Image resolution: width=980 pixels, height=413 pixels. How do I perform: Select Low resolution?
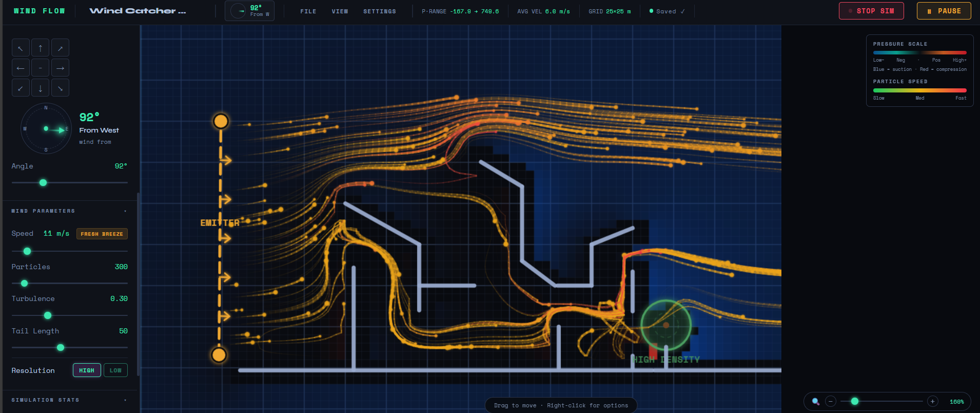tap(115, 370)
